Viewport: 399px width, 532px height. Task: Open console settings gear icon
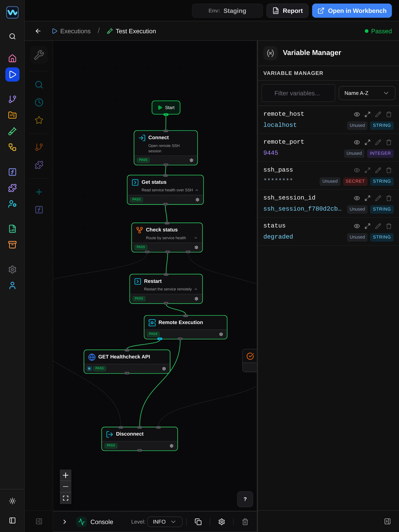[221, 522]
